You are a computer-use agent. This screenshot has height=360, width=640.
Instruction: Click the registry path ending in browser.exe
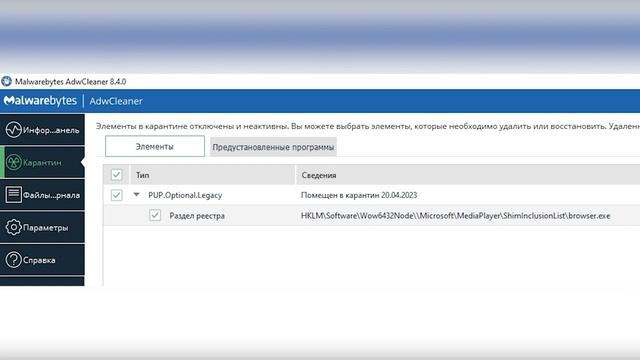pos(456,216)
